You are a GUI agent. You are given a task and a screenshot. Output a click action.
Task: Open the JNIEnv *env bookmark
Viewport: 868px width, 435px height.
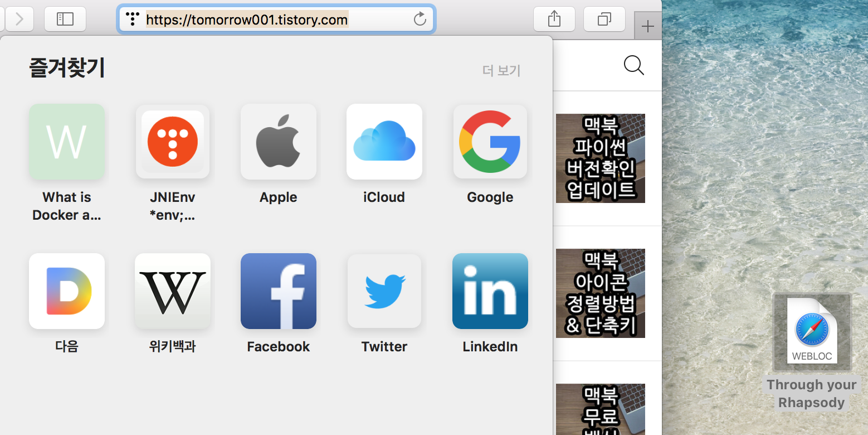(173, 142)
